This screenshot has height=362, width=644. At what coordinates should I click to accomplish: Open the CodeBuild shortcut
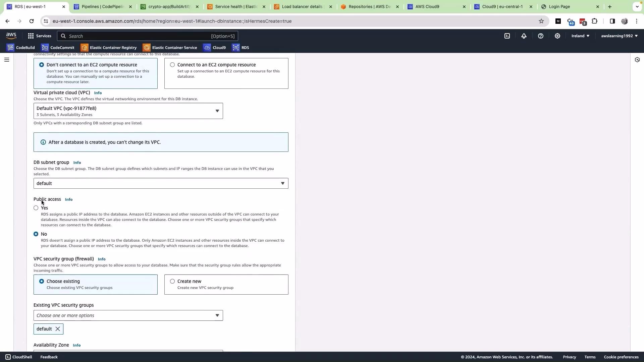coord(21,48)
